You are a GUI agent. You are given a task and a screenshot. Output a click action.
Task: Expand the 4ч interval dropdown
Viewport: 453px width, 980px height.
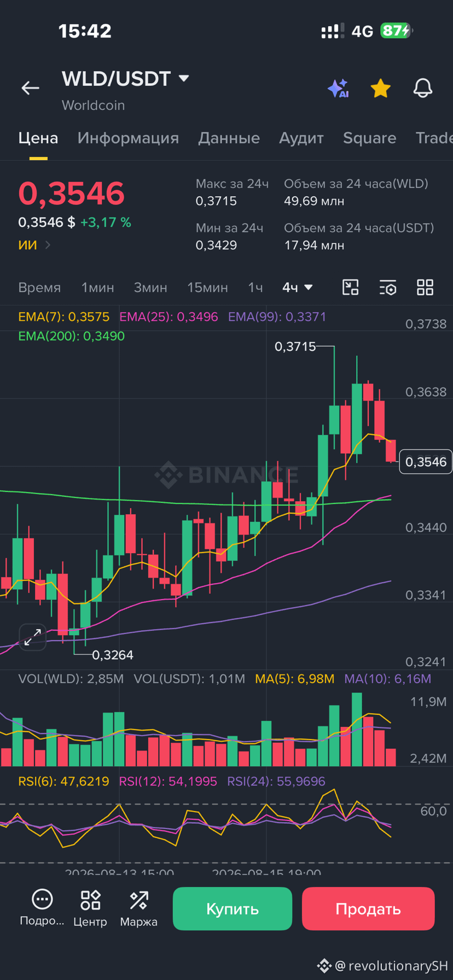(x=297, y=287)
